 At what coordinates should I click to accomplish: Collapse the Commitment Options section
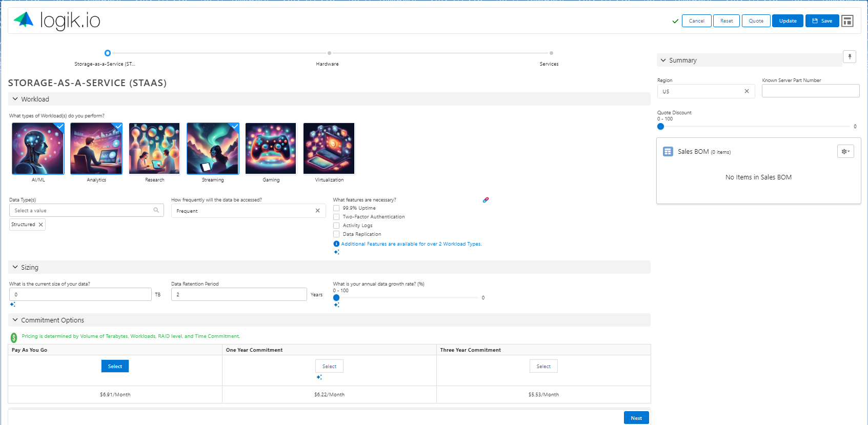coord(15,320)
